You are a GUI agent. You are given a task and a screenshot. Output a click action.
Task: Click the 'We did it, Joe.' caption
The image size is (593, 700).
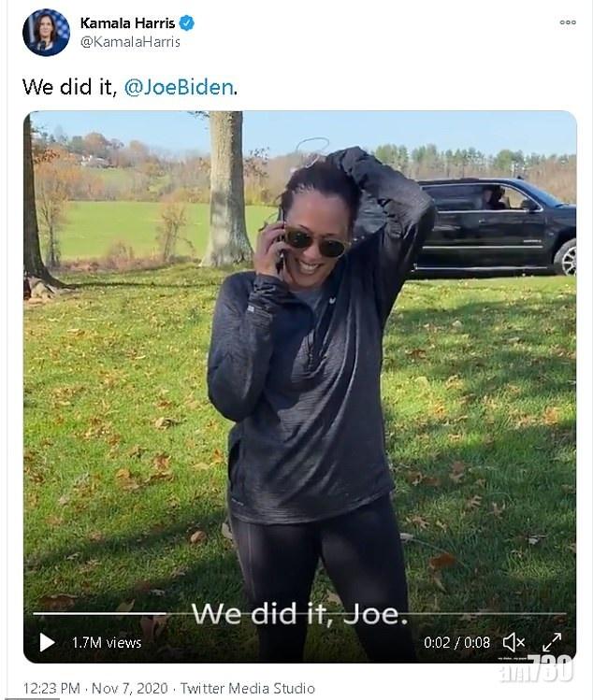pyautogui.click(x=299, y=614)
